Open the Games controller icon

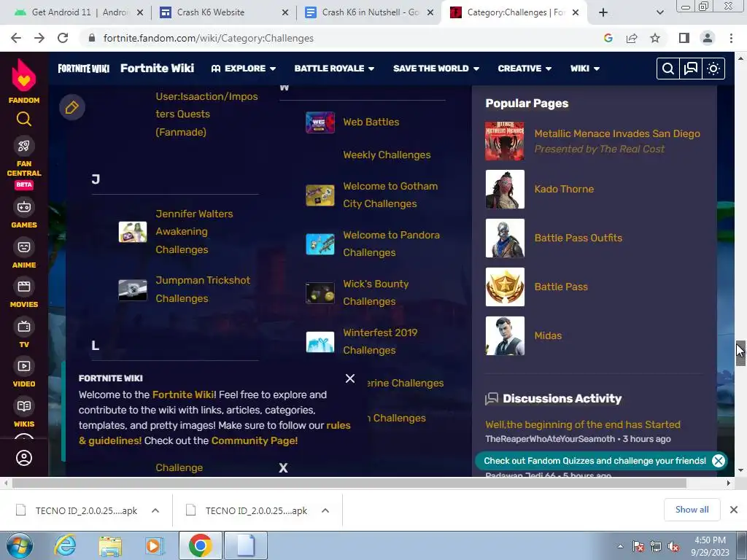pyautogui.click(x=24, y=207)
